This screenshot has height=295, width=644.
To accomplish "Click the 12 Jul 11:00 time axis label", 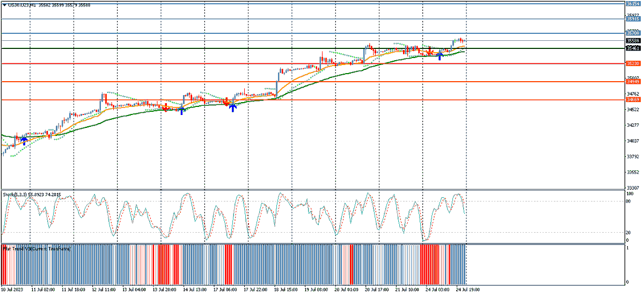I will 104,289.
